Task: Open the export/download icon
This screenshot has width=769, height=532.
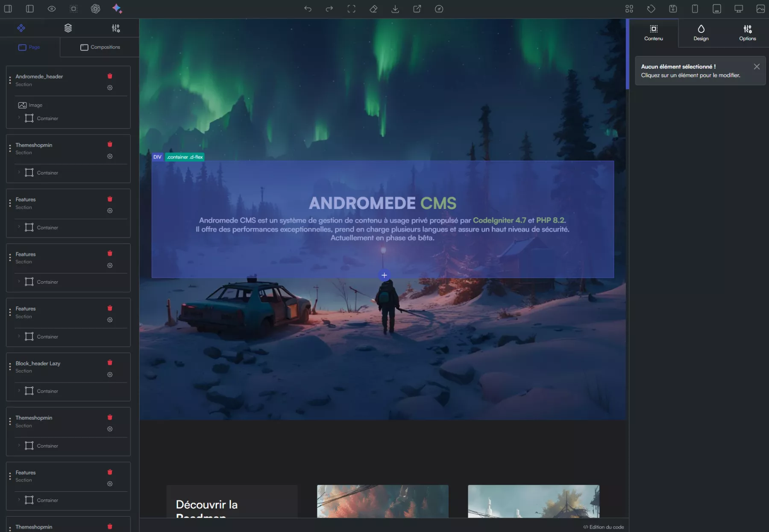Action: [395, 9]
